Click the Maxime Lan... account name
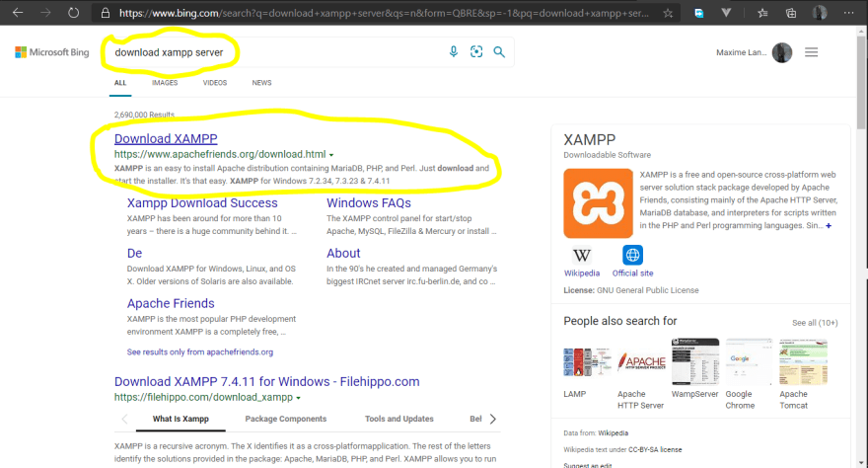This screenshot has height=468, width=868. coord(741,52)
